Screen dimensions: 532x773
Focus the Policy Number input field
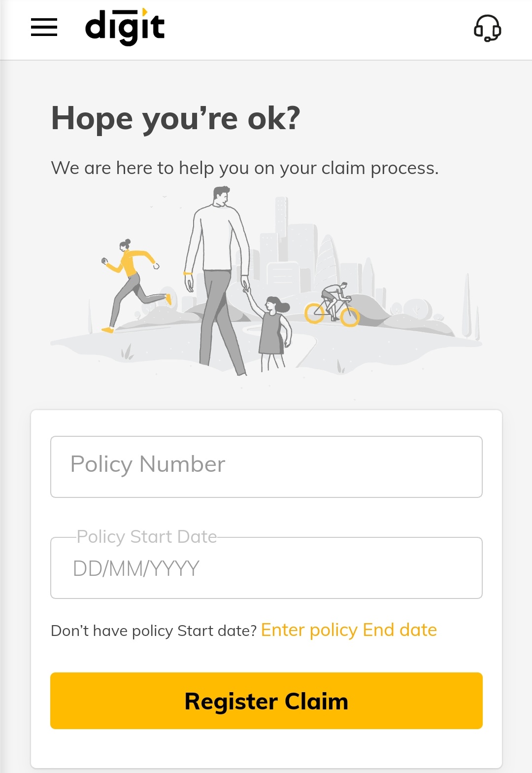click(x=266, y=466)
